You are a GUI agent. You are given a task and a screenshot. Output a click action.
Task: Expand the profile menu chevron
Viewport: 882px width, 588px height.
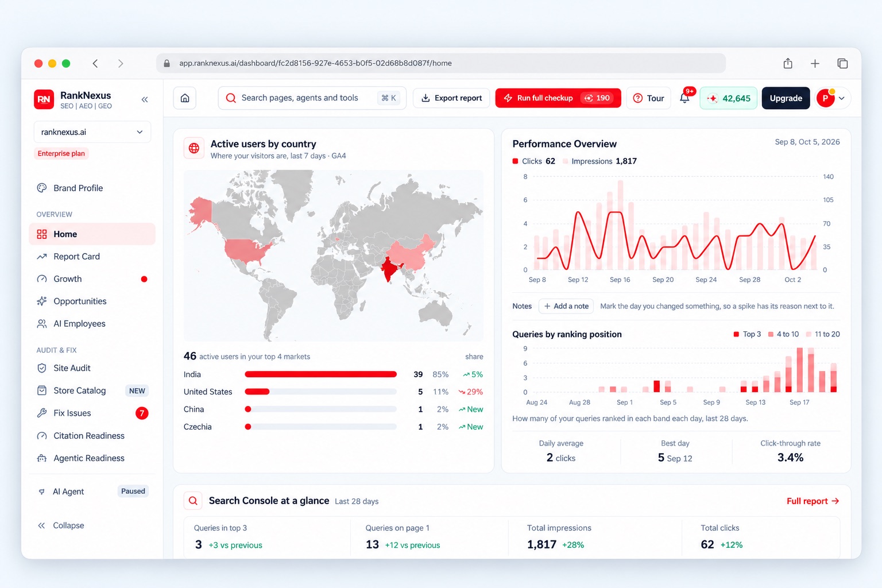842,98
